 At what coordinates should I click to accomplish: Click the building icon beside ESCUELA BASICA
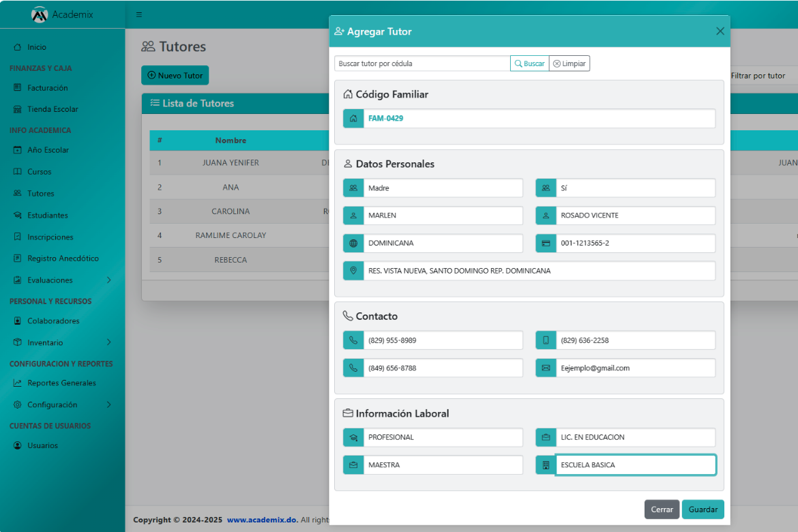pyautogui.click(x=546, y=465)
